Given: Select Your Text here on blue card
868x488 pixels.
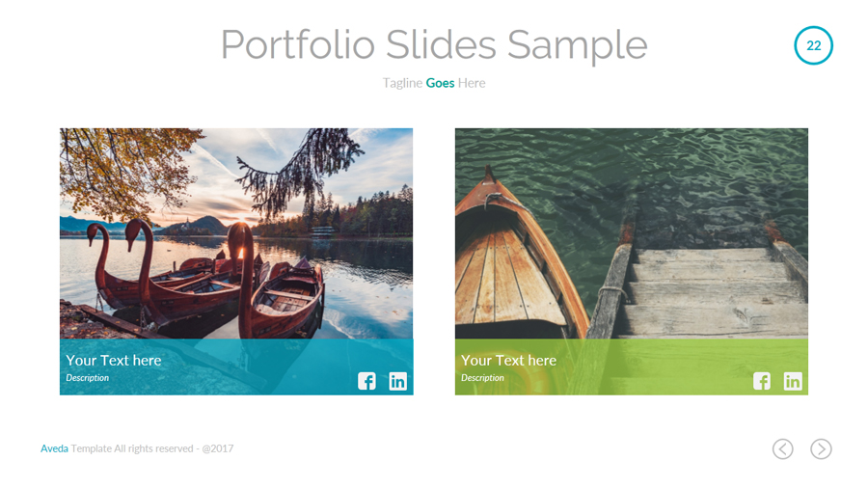Looking at the screenshot, I should pos(114,360).
